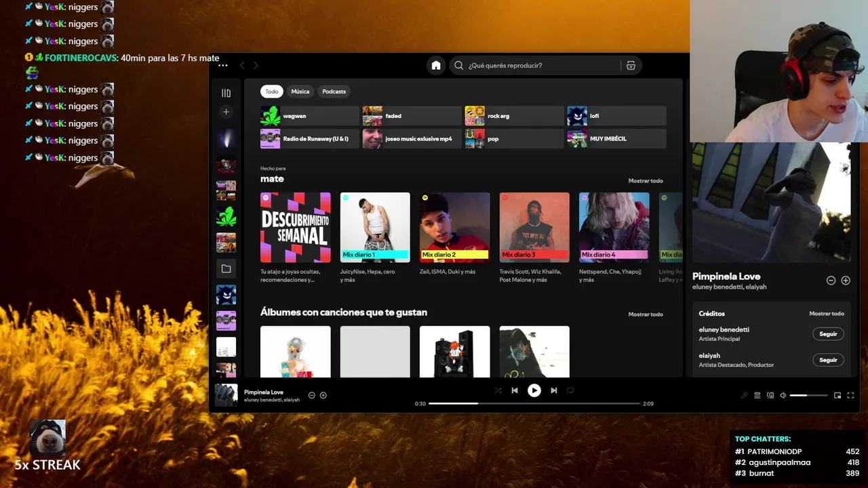
Task: Skip to previous track
Action: pos(515,390)
